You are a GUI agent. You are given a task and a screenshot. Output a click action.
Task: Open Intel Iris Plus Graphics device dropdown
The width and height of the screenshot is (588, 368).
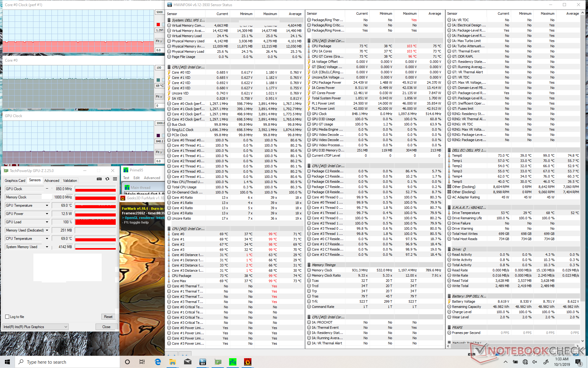pyautogui.click(x=35, y=327)
